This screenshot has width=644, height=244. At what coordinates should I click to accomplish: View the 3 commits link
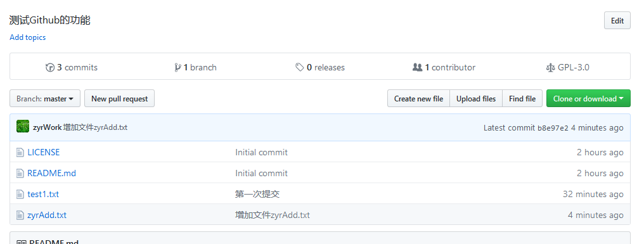72,67
